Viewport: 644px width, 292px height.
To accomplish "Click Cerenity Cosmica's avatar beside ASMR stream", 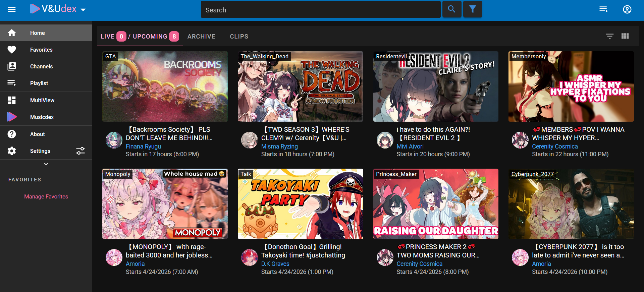I will click(x=520, y=140).
